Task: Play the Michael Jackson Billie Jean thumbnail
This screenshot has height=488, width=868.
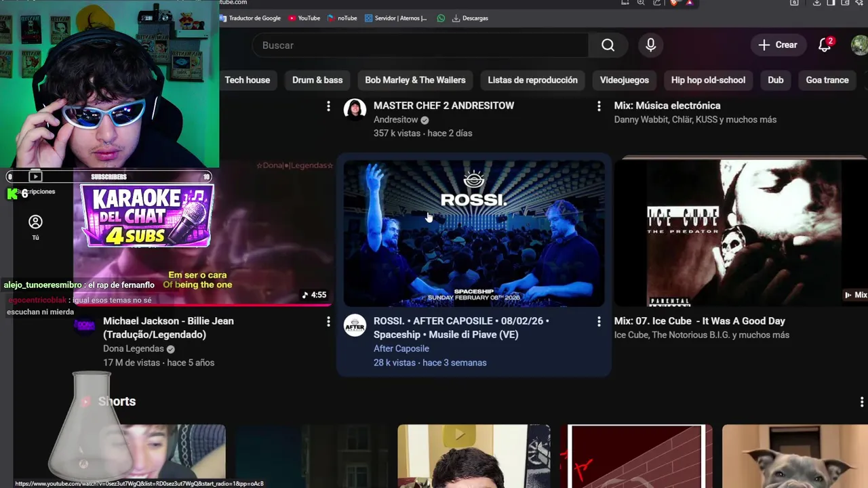Action: click(203, 233)
